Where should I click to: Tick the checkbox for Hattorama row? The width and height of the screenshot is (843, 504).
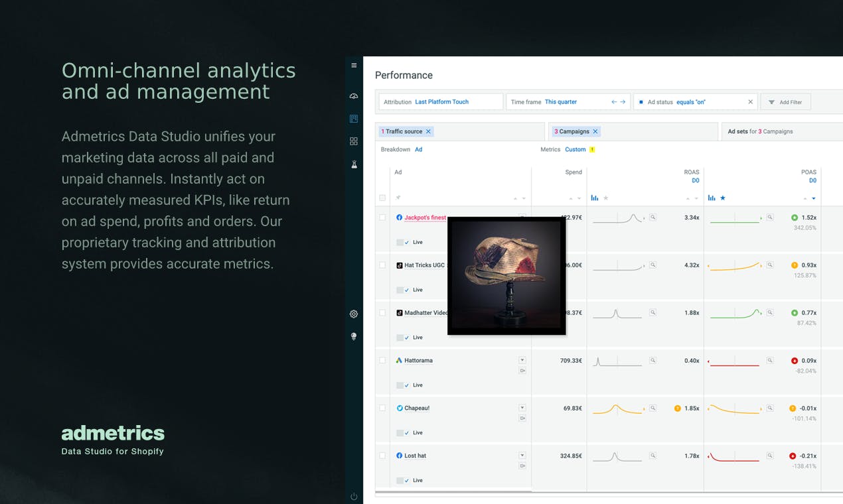point(382,361)
